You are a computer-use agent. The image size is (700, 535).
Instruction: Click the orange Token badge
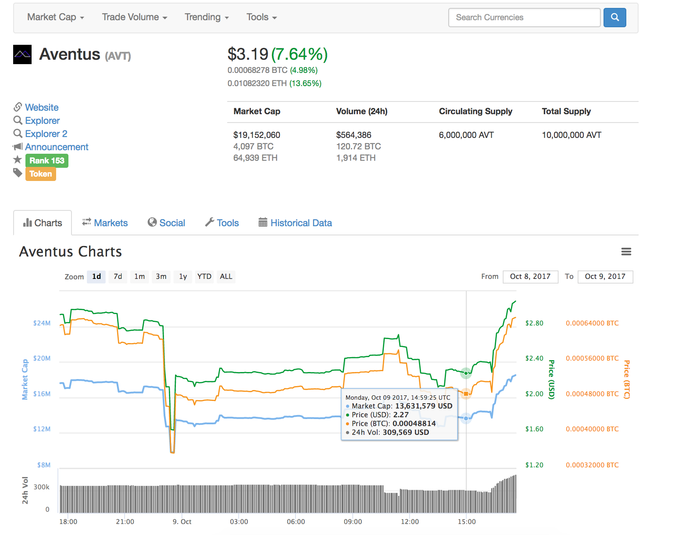tap(41, 174)
